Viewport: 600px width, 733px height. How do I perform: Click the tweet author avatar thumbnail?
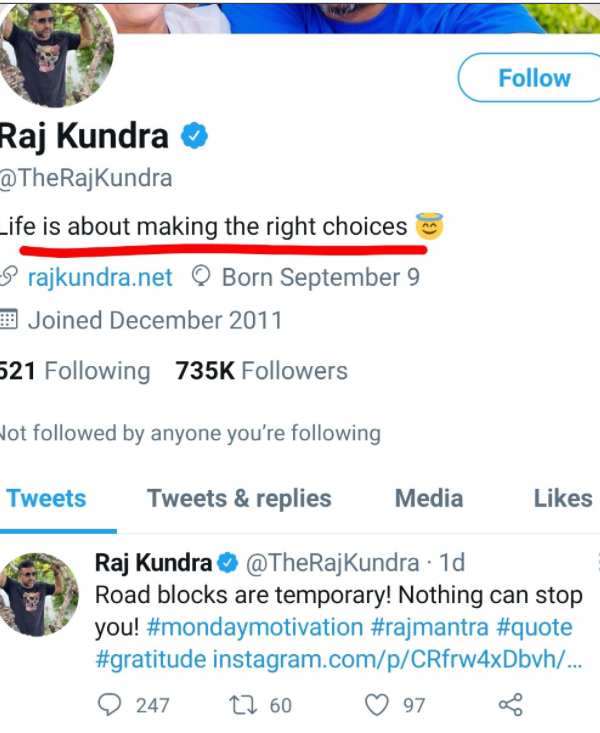click(40, 594)
